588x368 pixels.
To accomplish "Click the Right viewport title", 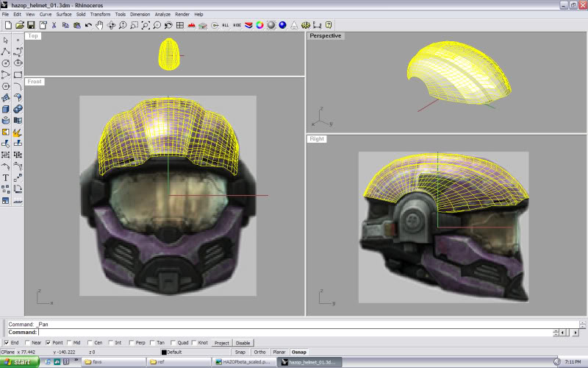I will 317,138.
